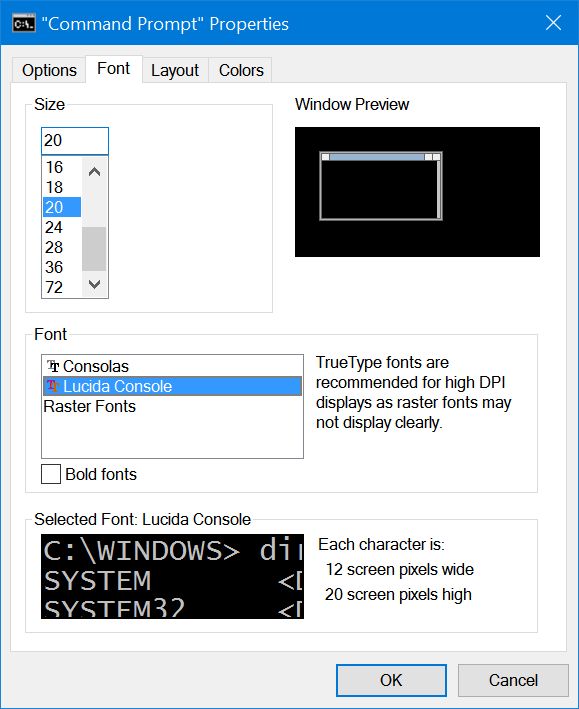Switch to the Options tab

49,70
